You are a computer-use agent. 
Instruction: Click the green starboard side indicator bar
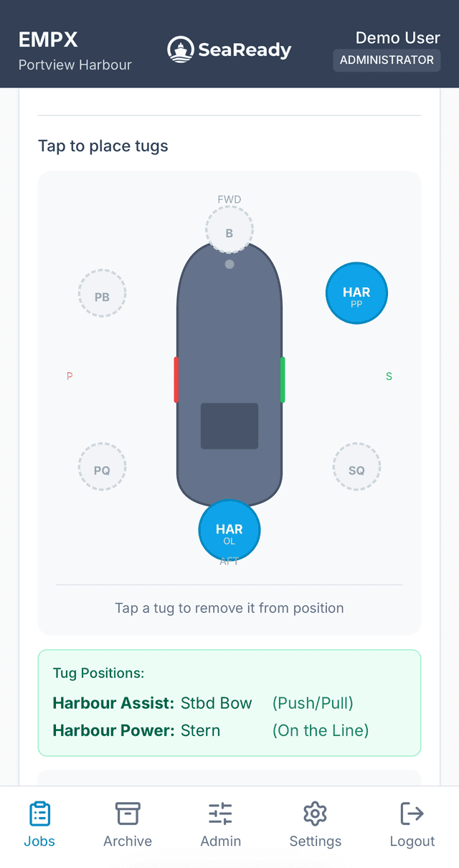[282, 380]
